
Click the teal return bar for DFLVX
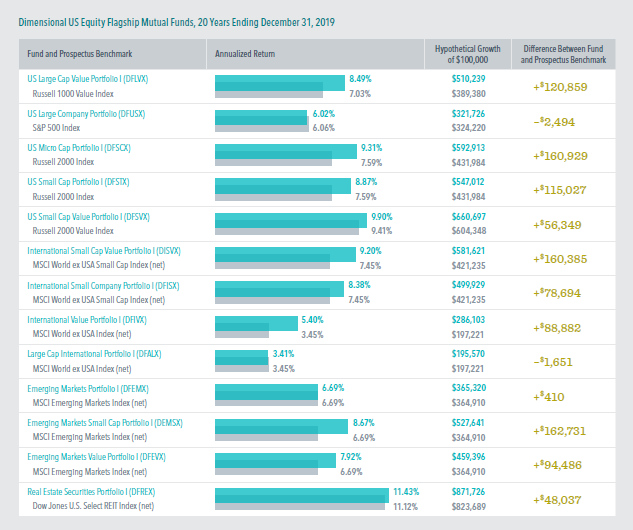pos(280,83)
